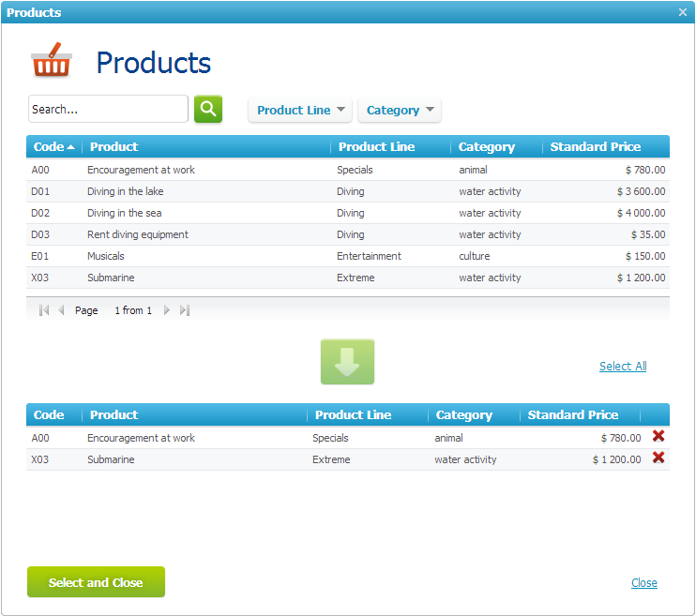The image size is (696, 616).
Task: Go to first page icon
Action: [x=44, y=310]
